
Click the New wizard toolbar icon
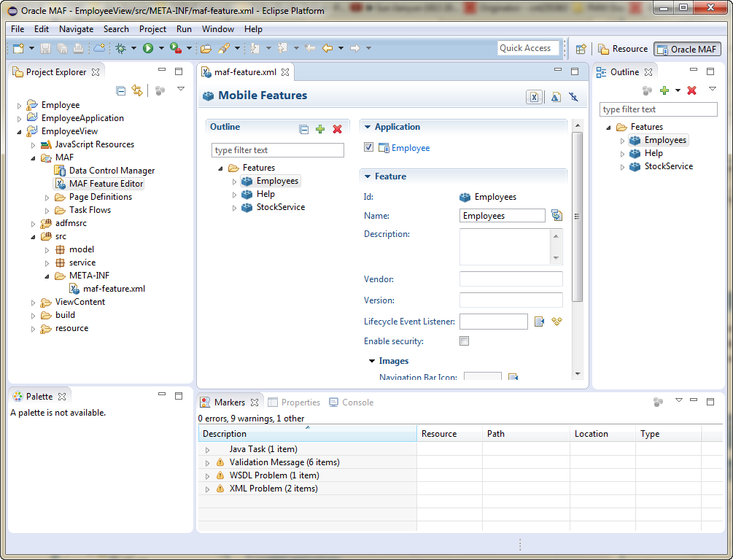tap(19, 48)
